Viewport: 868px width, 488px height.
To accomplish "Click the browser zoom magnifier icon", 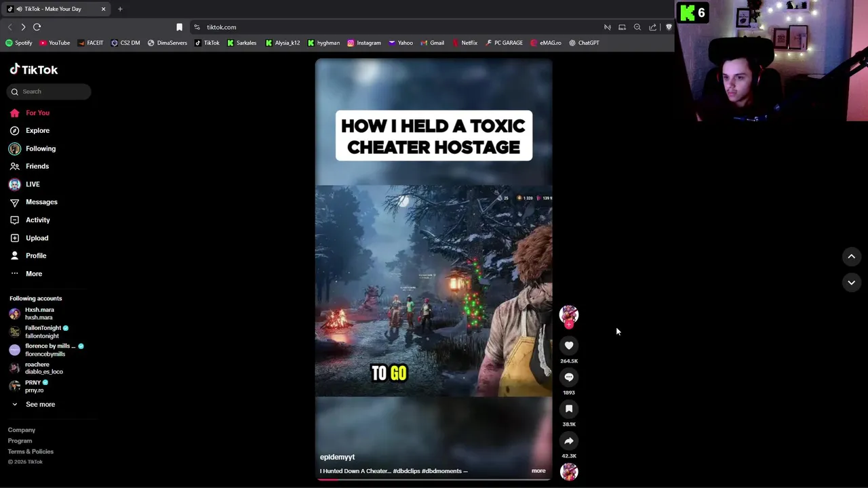I will coord(637,27).
